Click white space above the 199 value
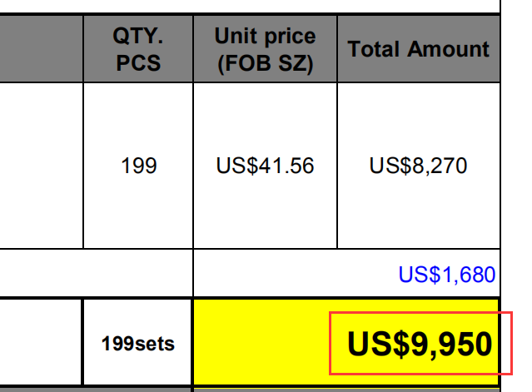The width and height of the screenshot is (532, 392). click(138, 117)
